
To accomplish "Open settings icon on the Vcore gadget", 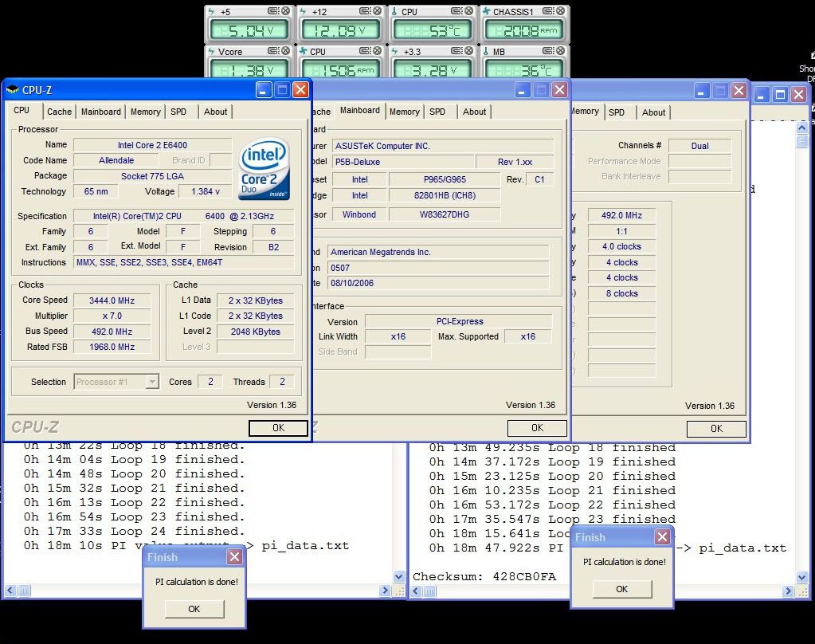I will click(273, 51).
